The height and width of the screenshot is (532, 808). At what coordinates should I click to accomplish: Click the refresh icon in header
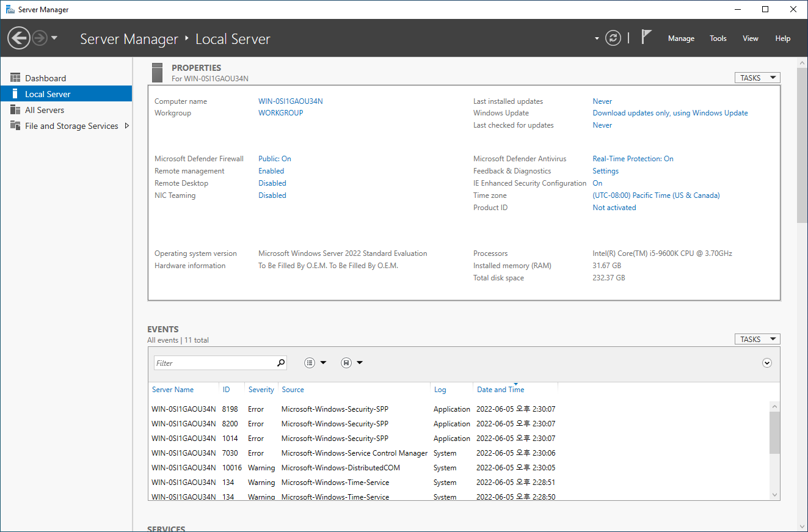613,38
